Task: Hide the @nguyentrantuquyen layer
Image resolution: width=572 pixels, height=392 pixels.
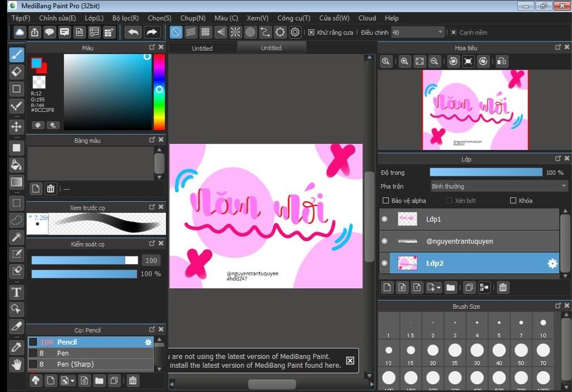Action: (x=384, y=241)
